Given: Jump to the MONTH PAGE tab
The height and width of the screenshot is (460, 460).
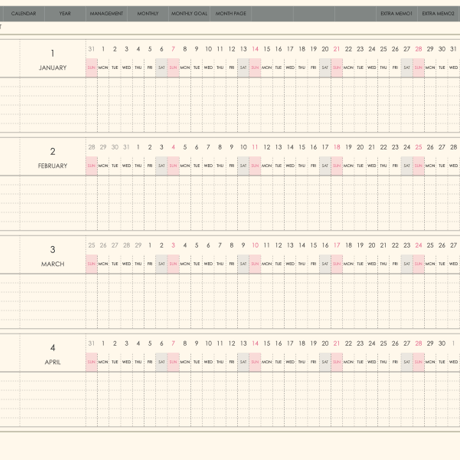Looking at the screenshot, I should [231, 14].
